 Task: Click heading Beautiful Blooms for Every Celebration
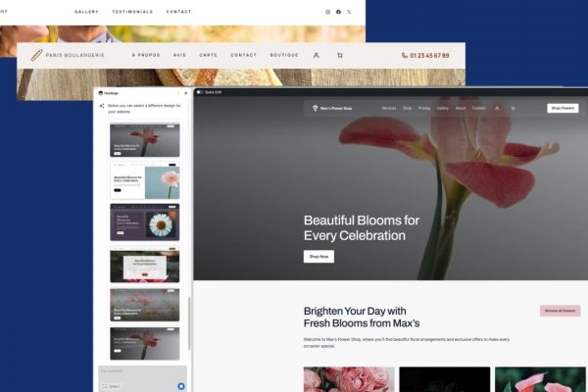(362, 228)
